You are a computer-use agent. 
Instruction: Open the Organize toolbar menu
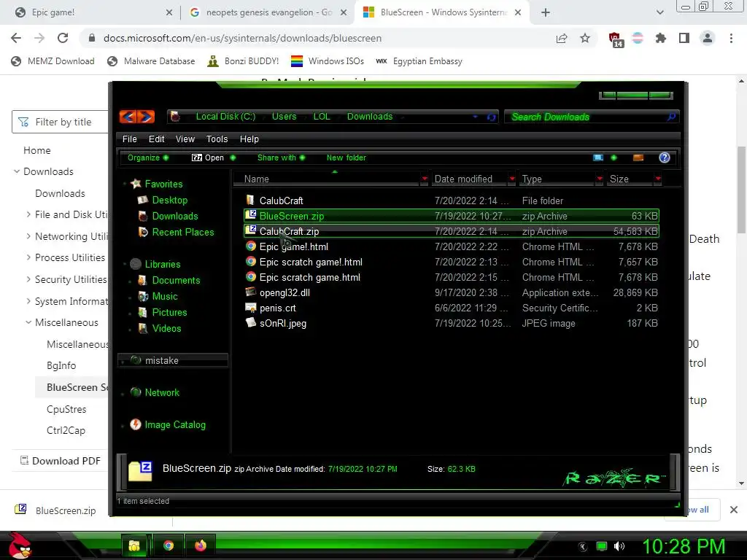[x=147, y=157]
